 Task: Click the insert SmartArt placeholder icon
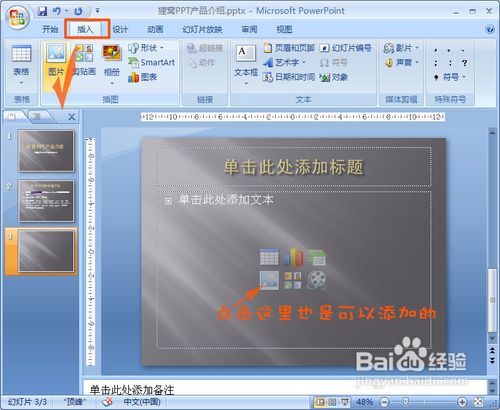[x=317, y=257]
